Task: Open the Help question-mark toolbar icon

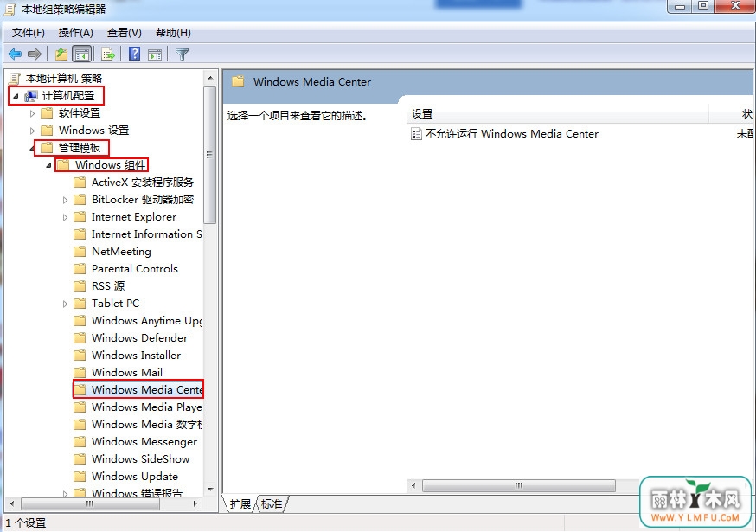Action: pos(135,54)
